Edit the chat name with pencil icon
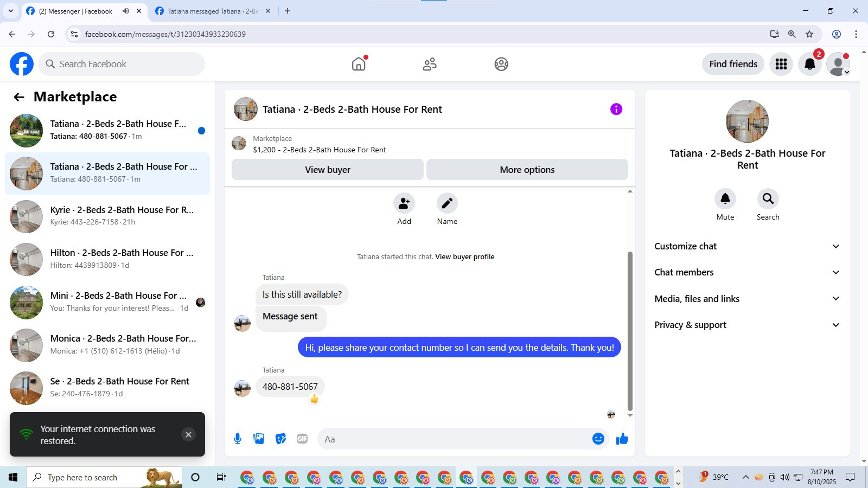Image resolution: width=868 pixels, height=488 pixels. 447,203
